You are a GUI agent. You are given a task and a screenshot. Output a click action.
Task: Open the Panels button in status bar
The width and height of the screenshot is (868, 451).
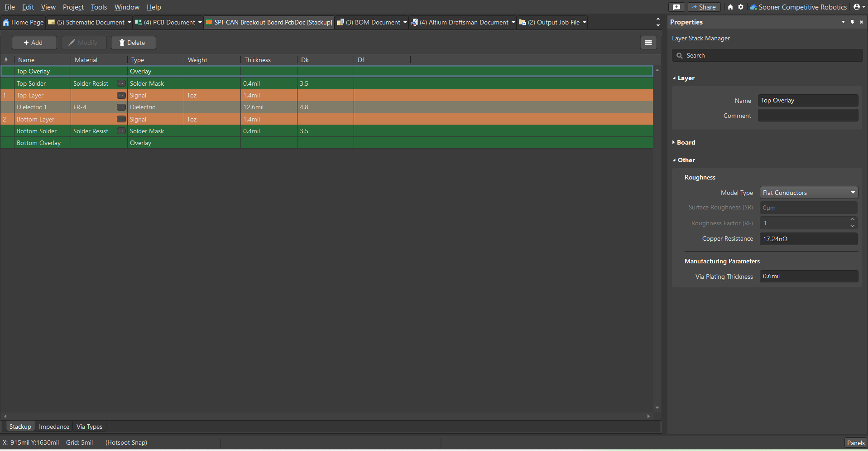point(856,443)
